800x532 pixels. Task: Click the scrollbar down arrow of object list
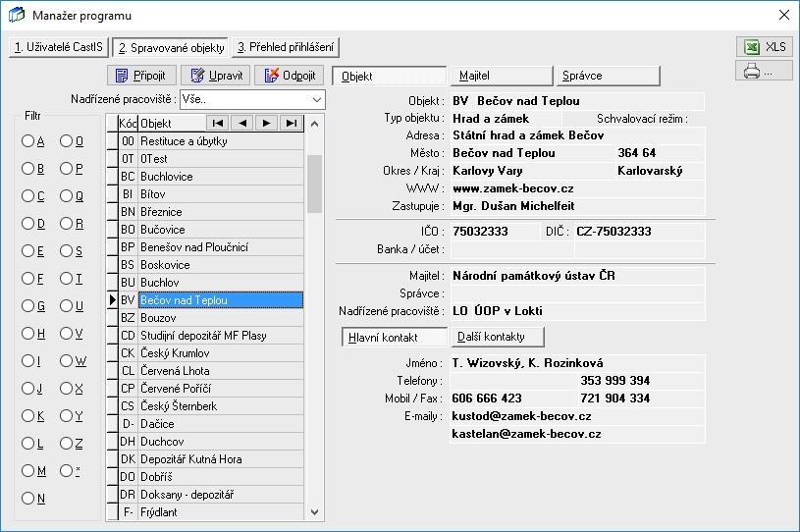pyautogui.click(x=314, y=512)
